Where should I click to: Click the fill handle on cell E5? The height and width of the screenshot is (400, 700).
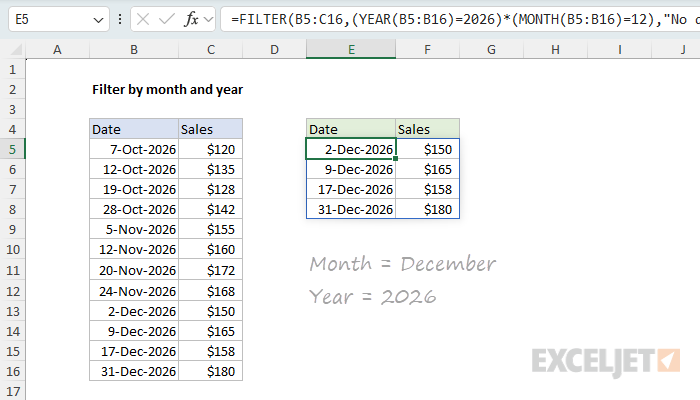point(396,158)
